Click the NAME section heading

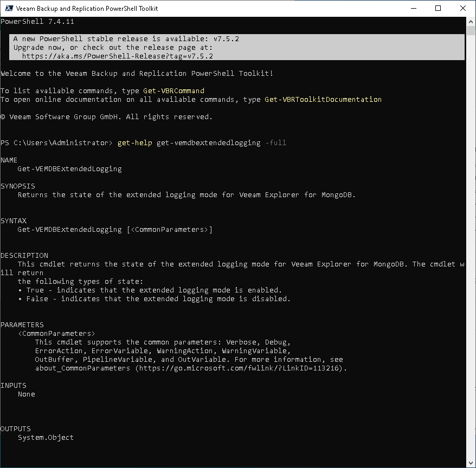9,160
